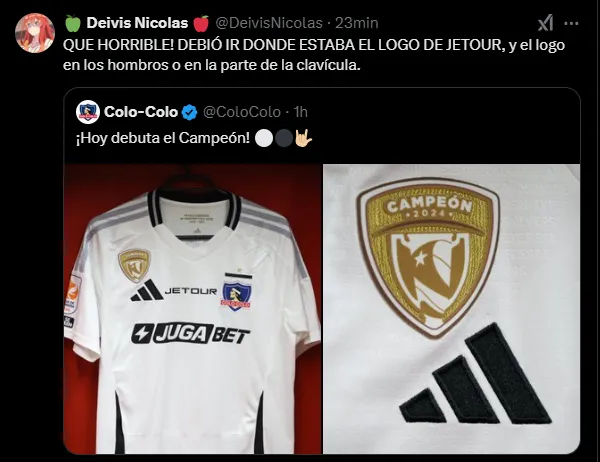Open Deivis Nicolas profile avatar
Viewport: 600px width, 462px height.
[35, 33]
